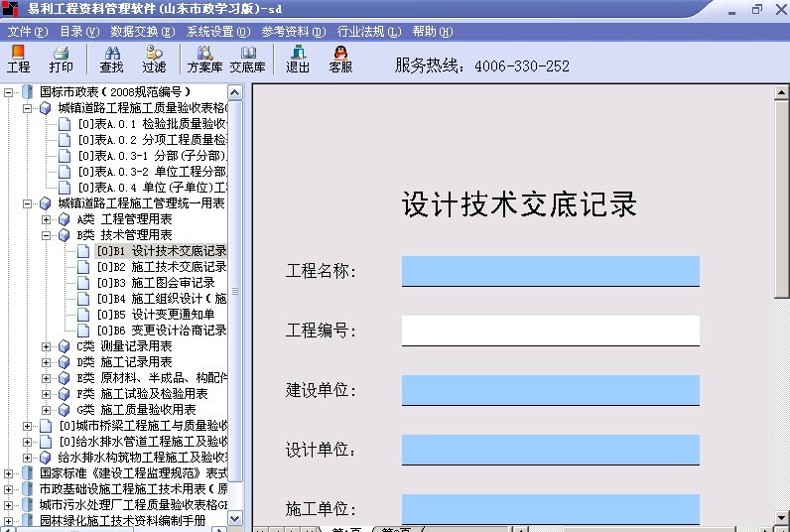Click the 工程 (Project) toolbar icon
This screenshot has height=532, width=790.
point(18,59)
